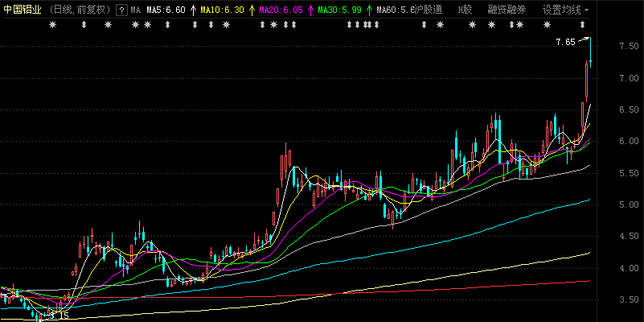Click the magenta MA20:6.05 legend value
This screenshot has height=322, width=644.
281,10
